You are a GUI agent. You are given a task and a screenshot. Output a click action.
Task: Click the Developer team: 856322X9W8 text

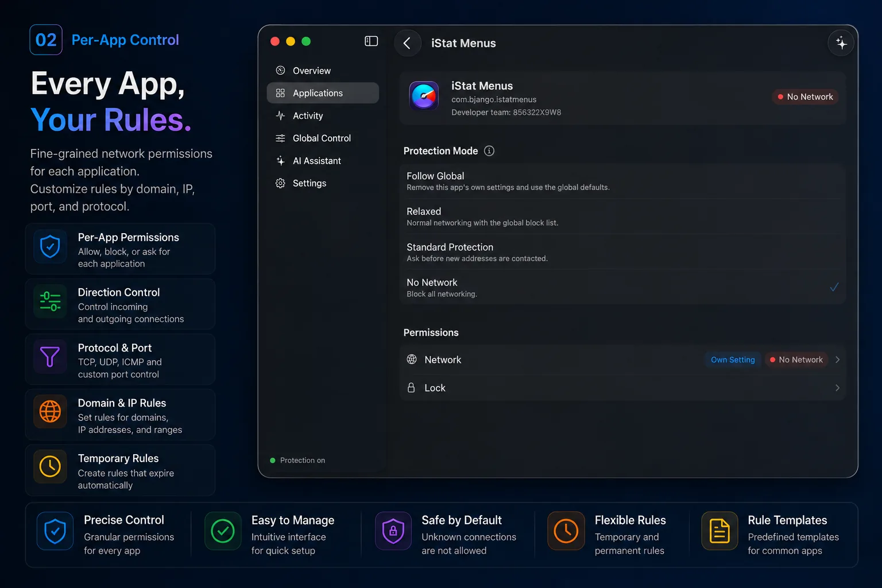coord(506,113)
